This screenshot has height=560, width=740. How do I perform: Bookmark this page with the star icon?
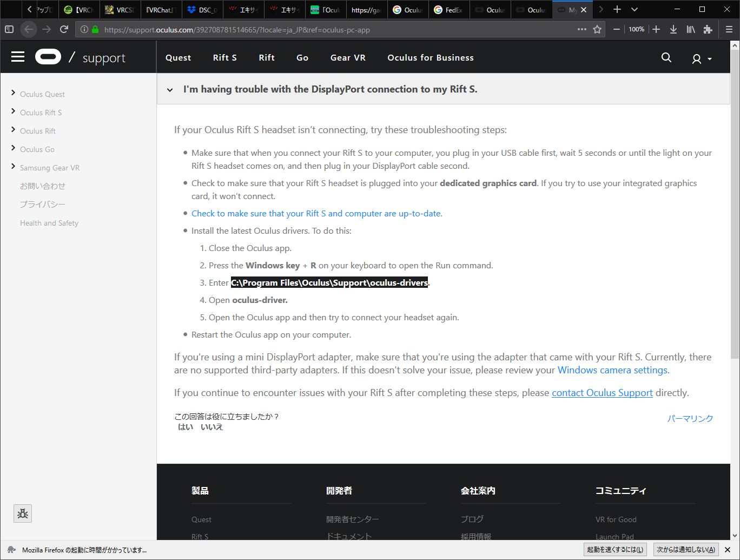(597, 29)
